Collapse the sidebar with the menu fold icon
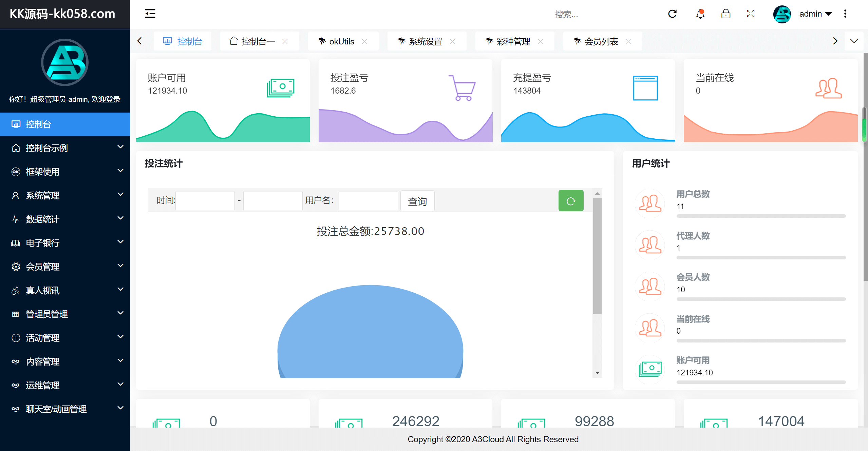Image resolution: width=868 pixels, height=451 pixels. 150,14
